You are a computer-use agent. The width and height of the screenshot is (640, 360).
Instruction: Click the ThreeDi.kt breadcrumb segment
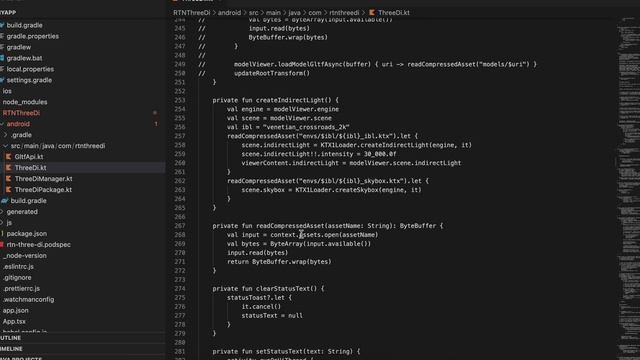click(x=393, y=13)
